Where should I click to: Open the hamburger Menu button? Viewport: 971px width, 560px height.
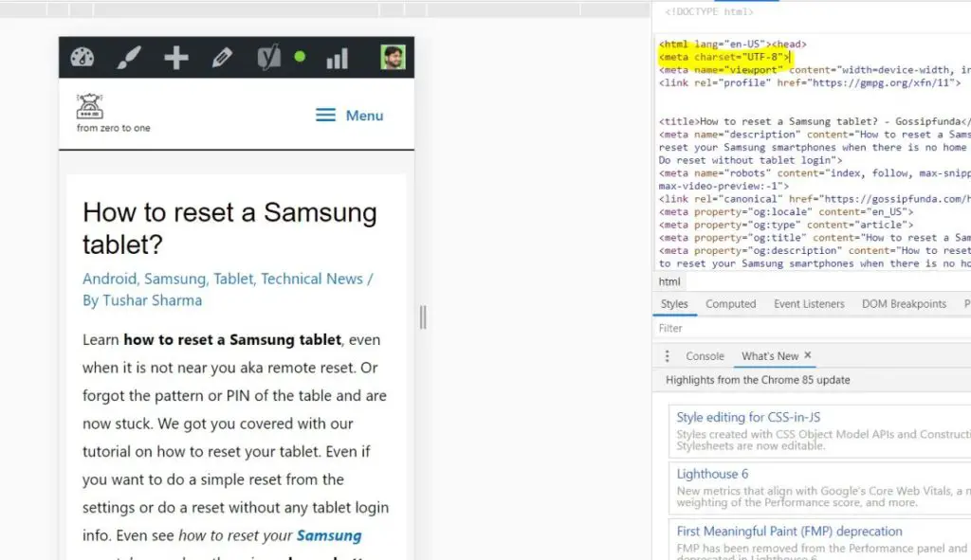click(349, 115)
